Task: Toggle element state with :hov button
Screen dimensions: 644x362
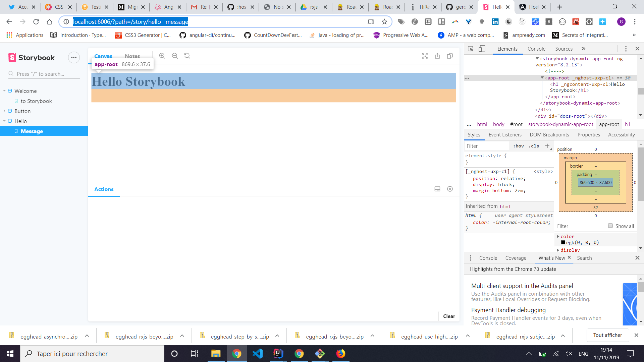Action: [519, 146]
